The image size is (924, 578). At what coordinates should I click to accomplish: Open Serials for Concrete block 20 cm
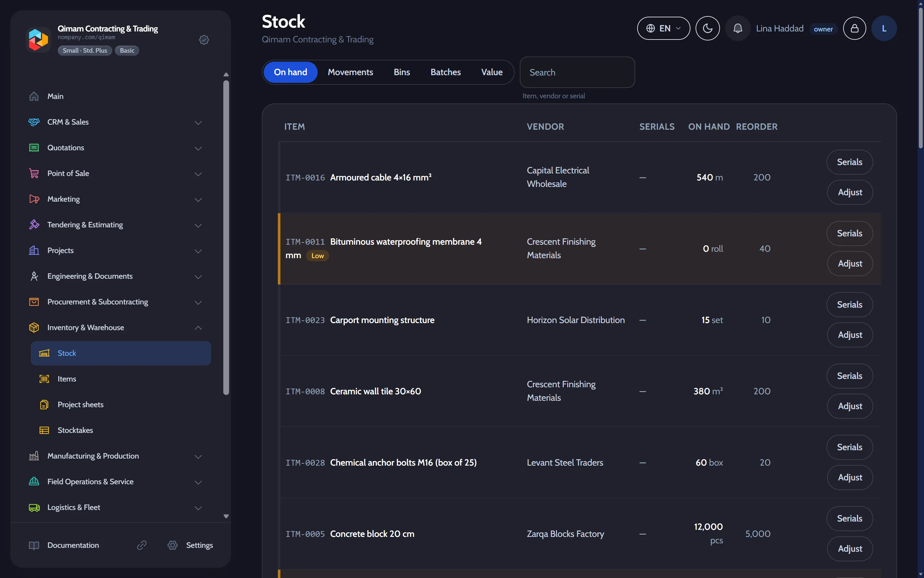tap(850, 518)
